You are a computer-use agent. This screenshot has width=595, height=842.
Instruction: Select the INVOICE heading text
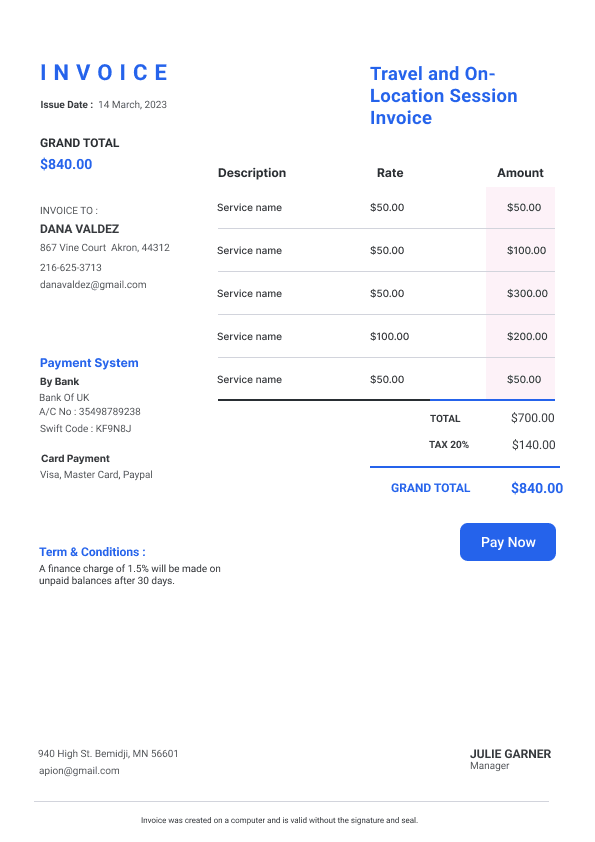[x=104, y=73]
